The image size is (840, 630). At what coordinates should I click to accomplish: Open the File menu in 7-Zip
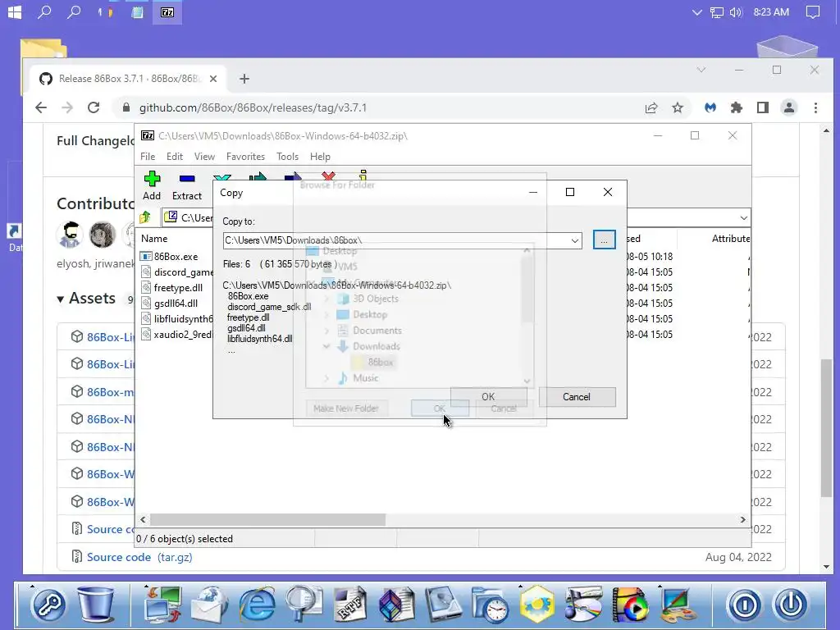148,157
